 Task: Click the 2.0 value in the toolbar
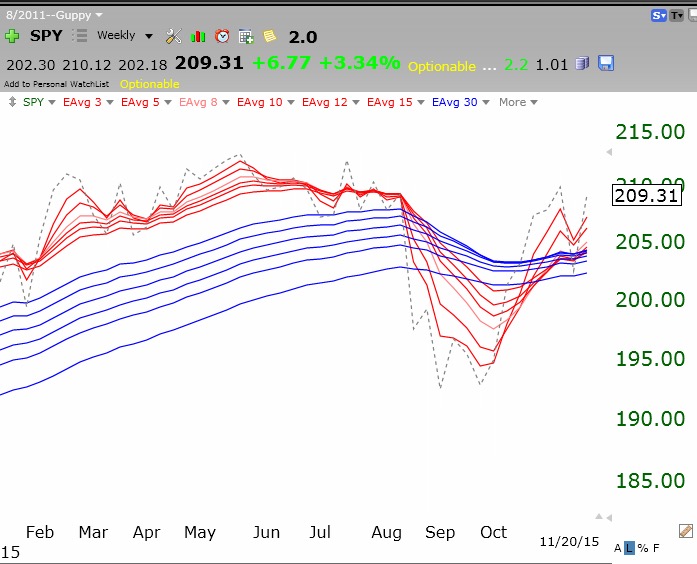pyautogui.click(x=303, y=37)
